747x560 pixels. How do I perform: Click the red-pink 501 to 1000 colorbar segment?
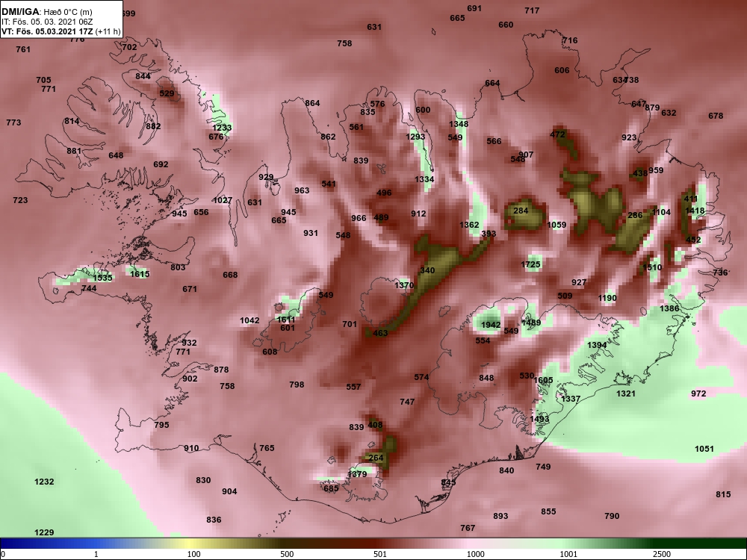coord(428,544)
